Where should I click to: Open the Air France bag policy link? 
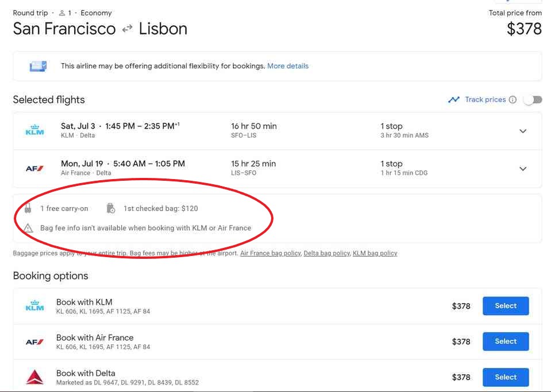click(271, 253)
